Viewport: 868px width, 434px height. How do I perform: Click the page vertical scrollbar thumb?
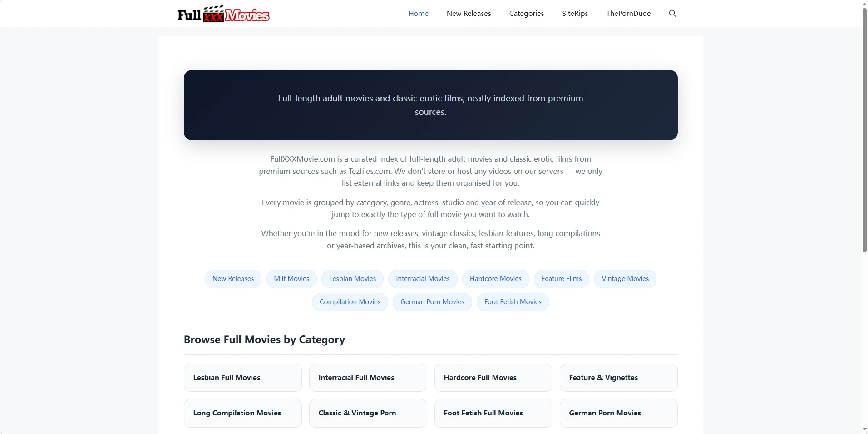click(x=864, y=129)
